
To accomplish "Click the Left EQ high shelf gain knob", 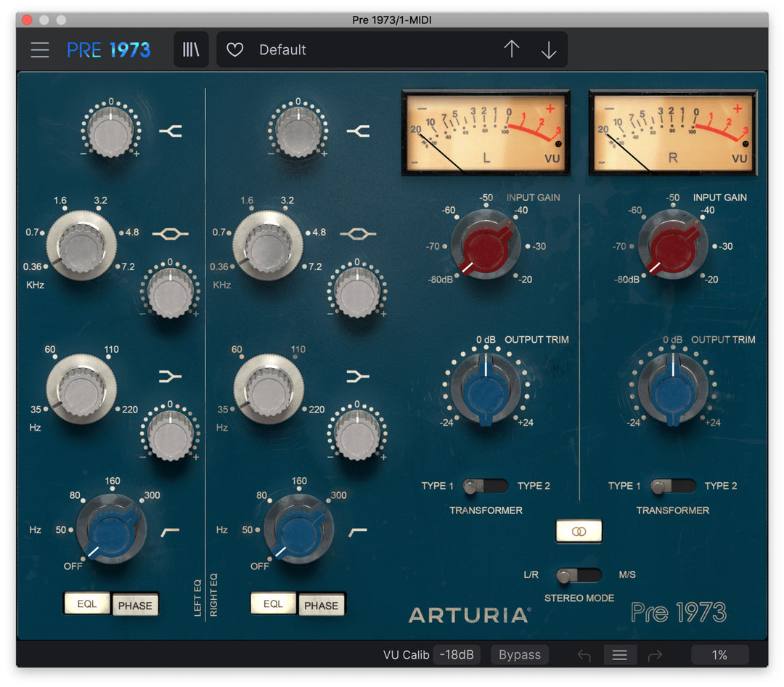I will pyautogui.click(x=110, y=131).
